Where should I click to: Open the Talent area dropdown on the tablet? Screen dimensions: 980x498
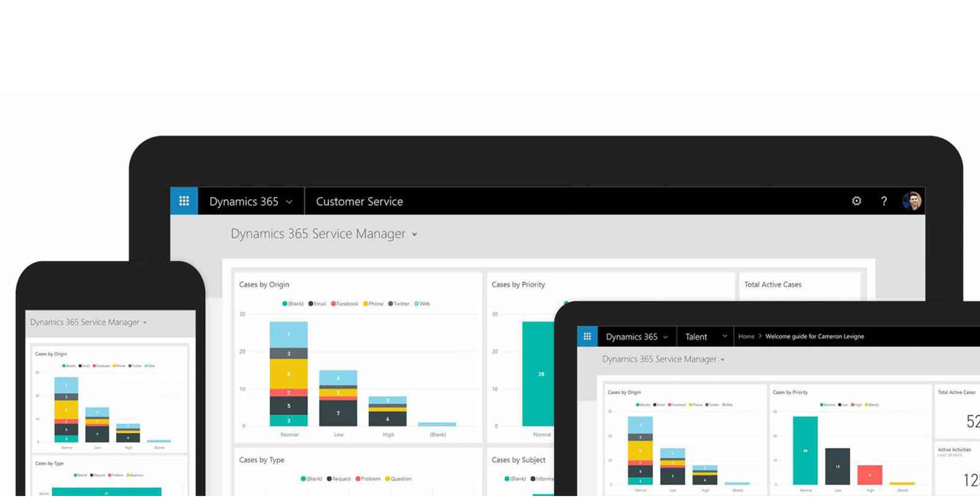pos(725,336)
